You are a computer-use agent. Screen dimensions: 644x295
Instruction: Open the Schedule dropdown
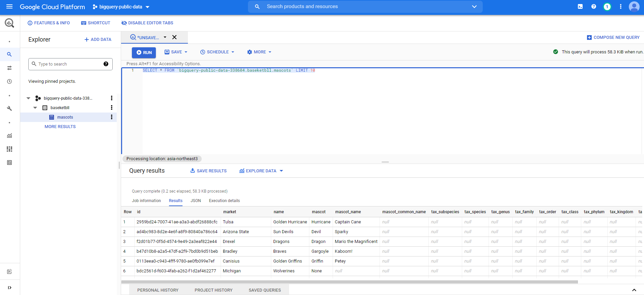[x=217, y=52]
